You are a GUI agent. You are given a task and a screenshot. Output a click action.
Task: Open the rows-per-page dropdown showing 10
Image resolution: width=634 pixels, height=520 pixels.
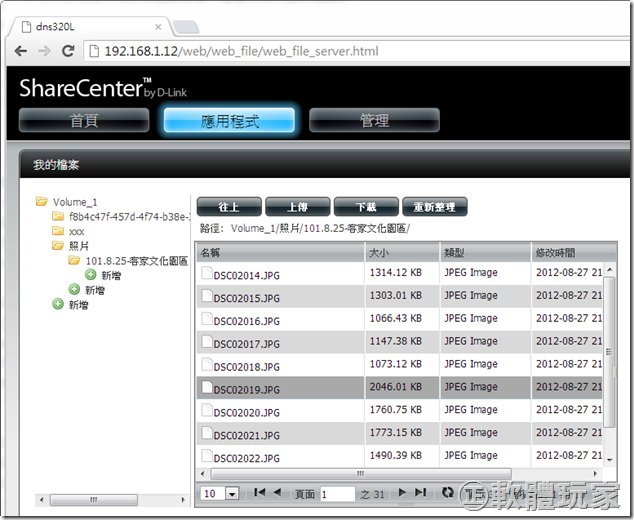[x=220, y=493]
